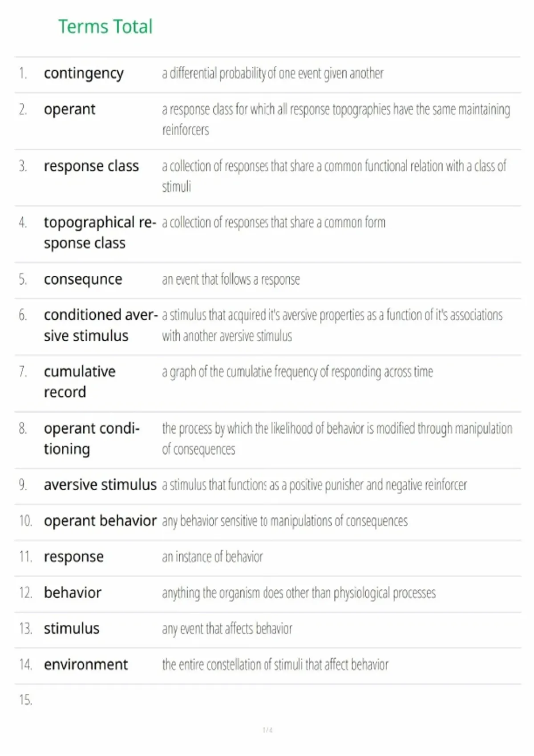Click the 'stimulus' term in row 13

tap(72, 628)
